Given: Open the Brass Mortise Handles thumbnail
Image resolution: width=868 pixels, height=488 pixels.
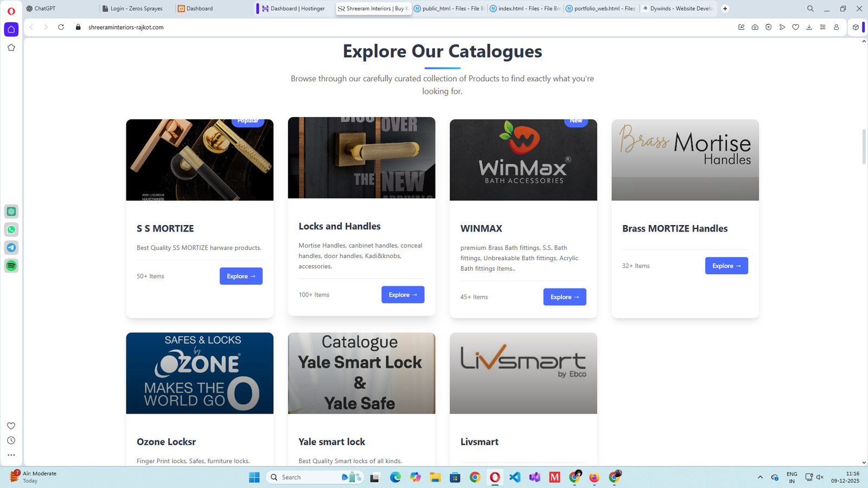Looking at the screenshot, I should point(685,160).
